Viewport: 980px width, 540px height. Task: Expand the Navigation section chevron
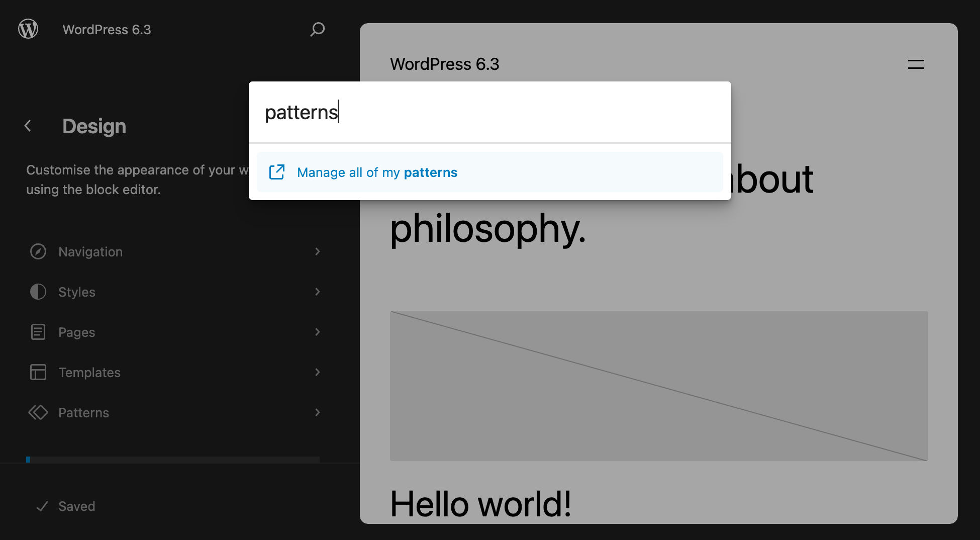(318, 251)
